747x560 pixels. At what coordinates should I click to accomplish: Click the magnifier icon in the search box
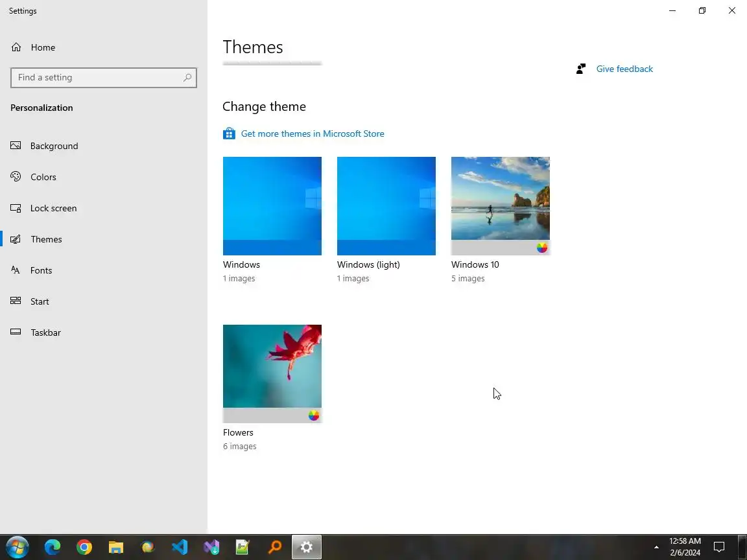click(187, 78)
